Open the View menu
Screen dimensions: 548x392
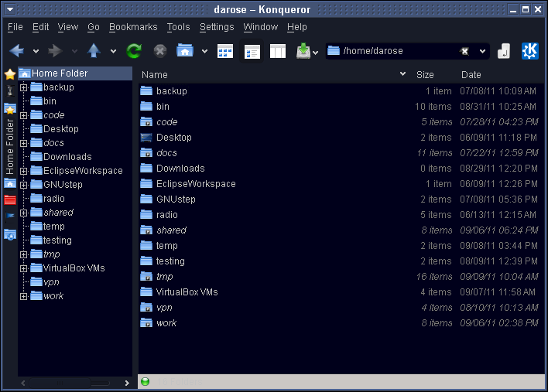coord(68,27)
